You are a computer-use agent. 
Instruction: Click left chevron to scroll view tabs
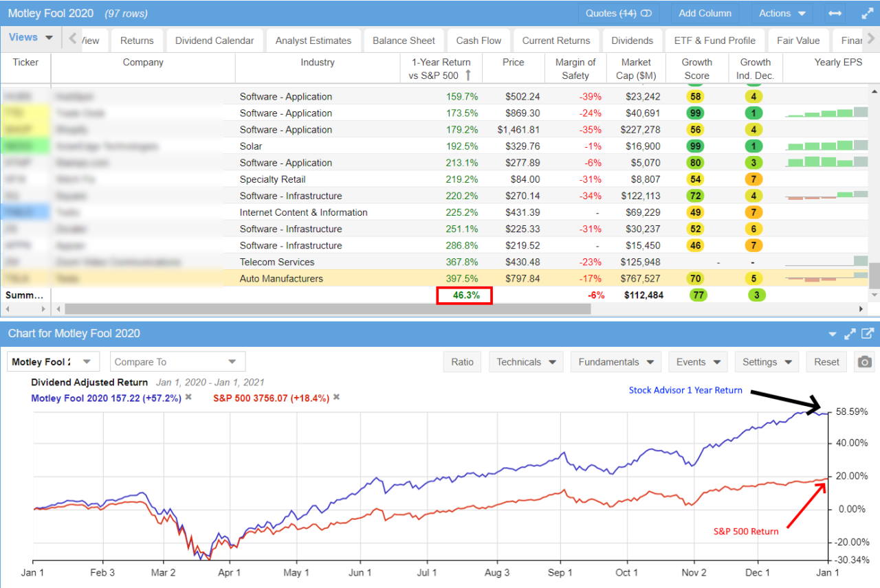click(72, 40)
